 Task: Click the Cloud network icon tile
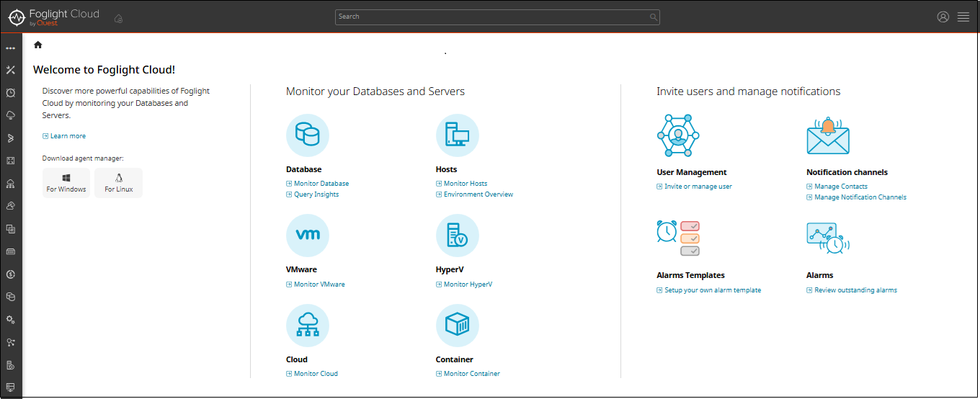point(308,326)
